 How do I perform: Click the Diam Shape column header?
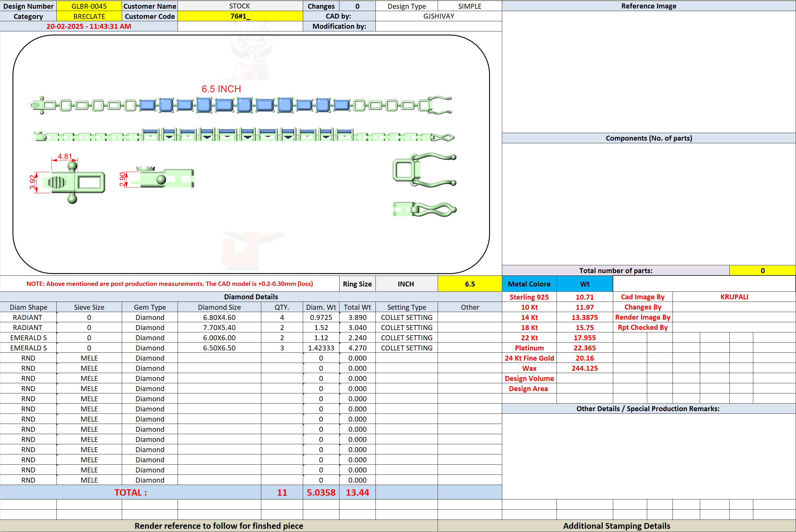point(28,307)
